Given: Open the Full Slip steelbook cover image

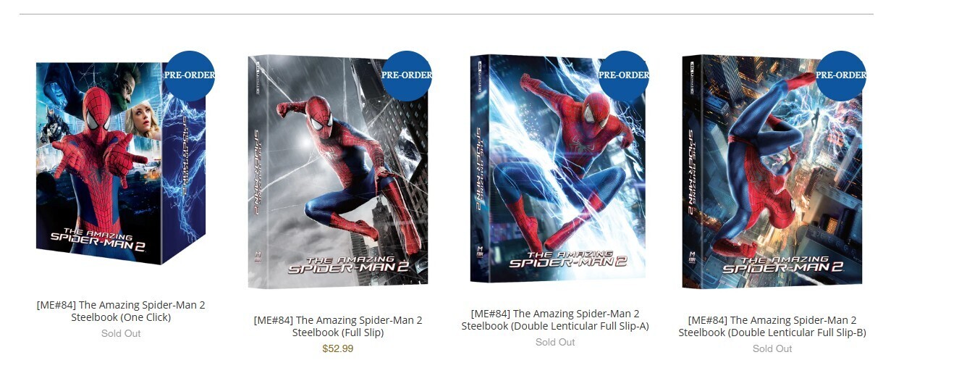Looking at the screenshot, I should [x=338, y=172].
